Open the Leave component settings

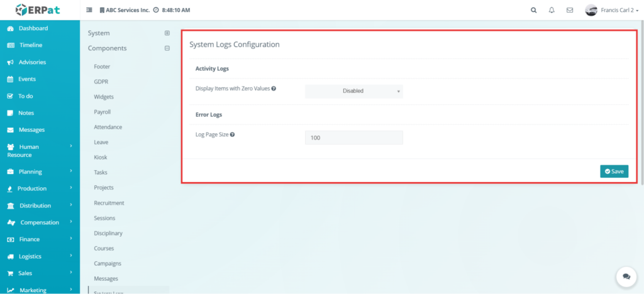point(101,142)
